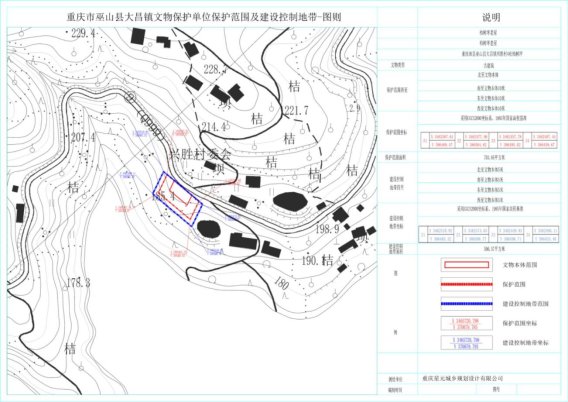
Task: Click the red rectangle 文物本体范围 legend symbol
Action: coord(467,265)
